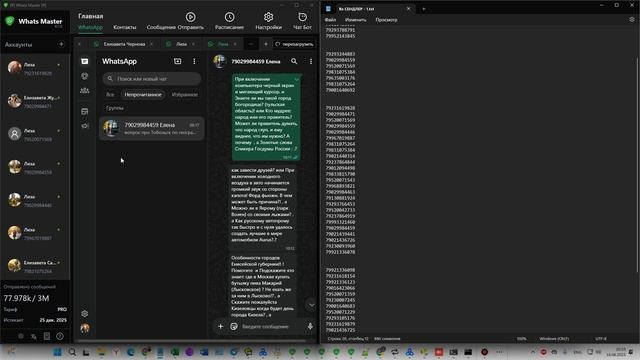This screenshot has width=640, height=360.
Task: Open WhatsApp communities sidebar icon
Action: [84, 91]
